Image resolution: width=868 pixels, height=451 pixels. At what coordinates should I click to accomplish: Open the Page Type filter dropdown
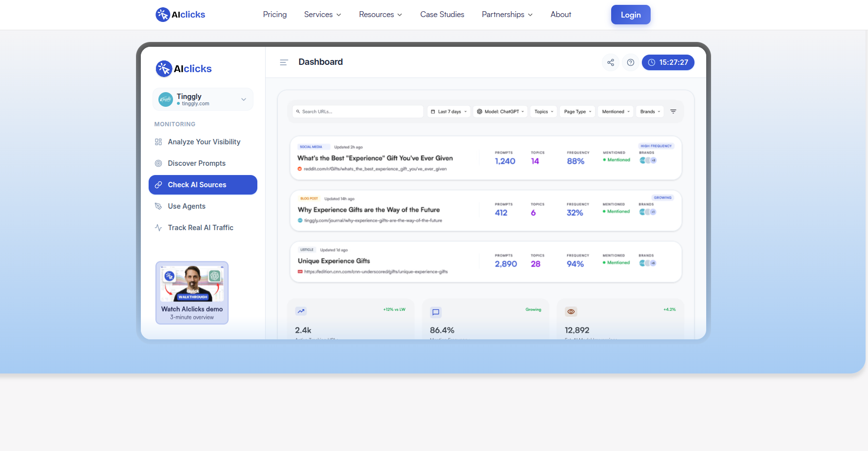pyautogui.click(x=578, y=112)
